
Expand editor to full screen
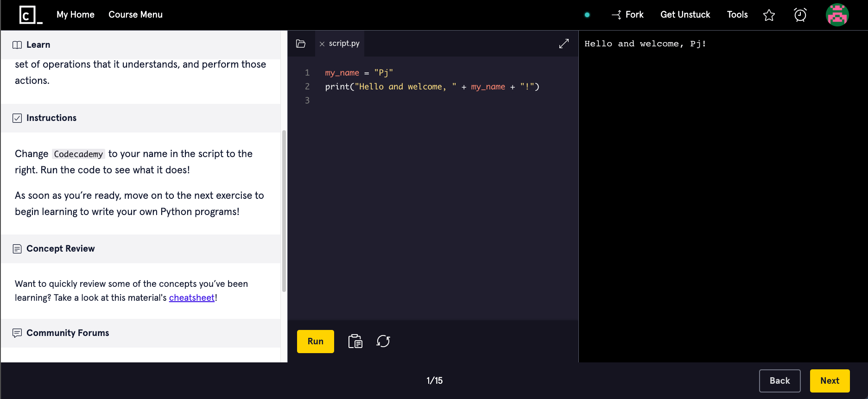tap(564, 44)
